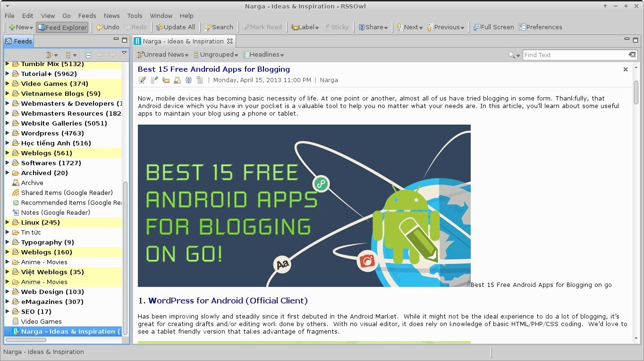This screenshot has width=644, height=361.
Task: Open the News menu
Action: pos(112,16)
